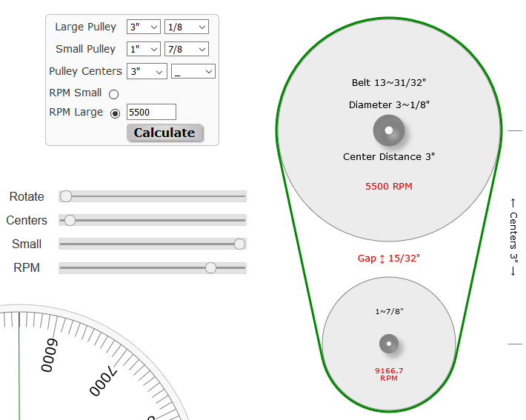Click the Pulley Centers label
The width and height of the screenshot is (526, 420).
pyautogui.click(x=85, y=71)
